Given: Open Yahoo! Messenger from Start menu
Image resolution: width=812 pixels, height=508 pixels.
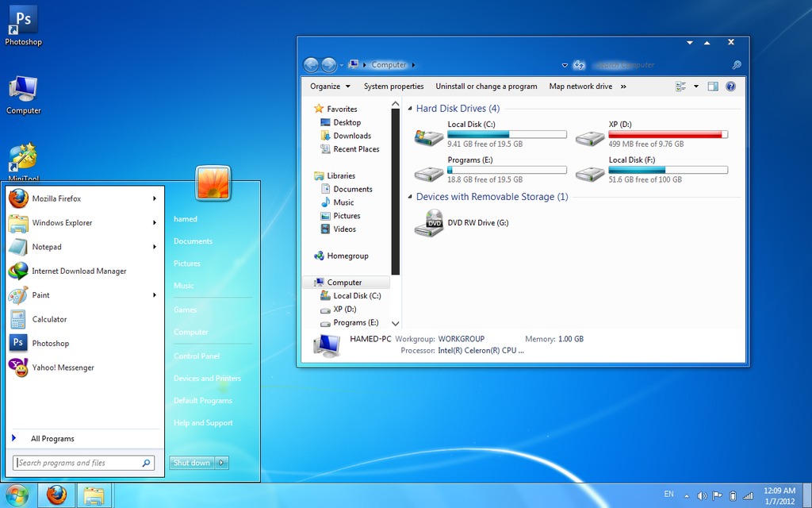Looking at the screenshot, I should click(82, 368).
